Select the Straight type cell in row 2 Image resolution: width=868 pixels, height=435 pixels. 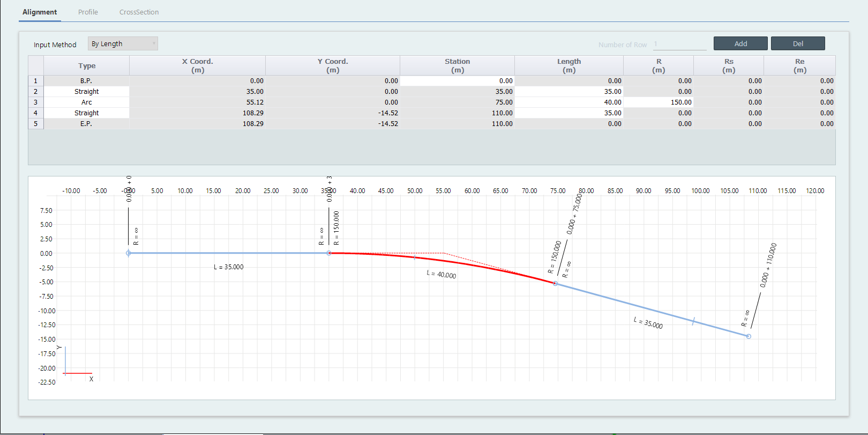click(87, 92)
